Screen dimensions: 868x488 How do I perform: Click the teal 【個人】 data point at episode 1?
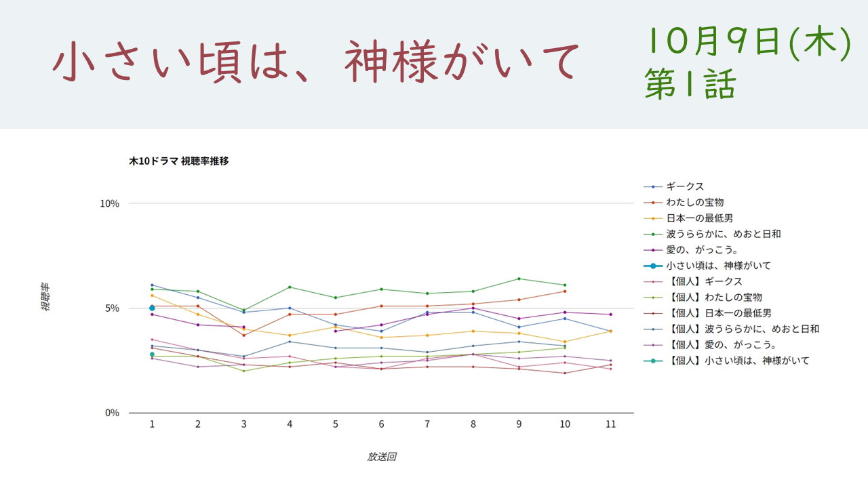(x=152, y=354)
